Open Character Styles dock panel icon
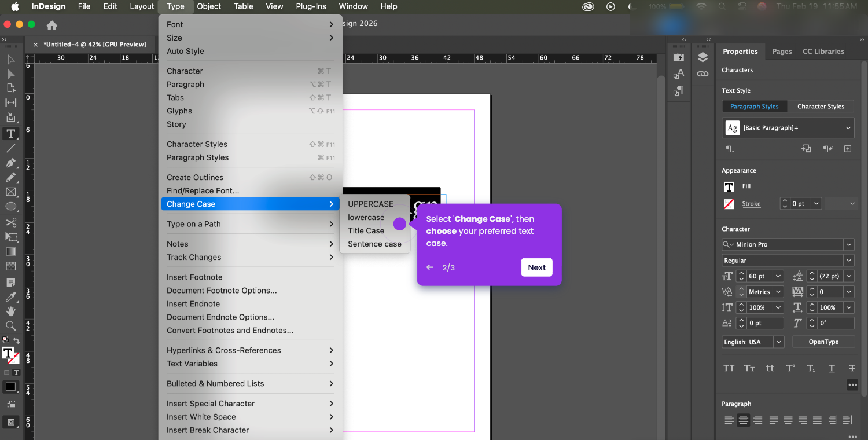Image resolution: width=868 pixels, height=440 pixels. (x=679, y=74)
